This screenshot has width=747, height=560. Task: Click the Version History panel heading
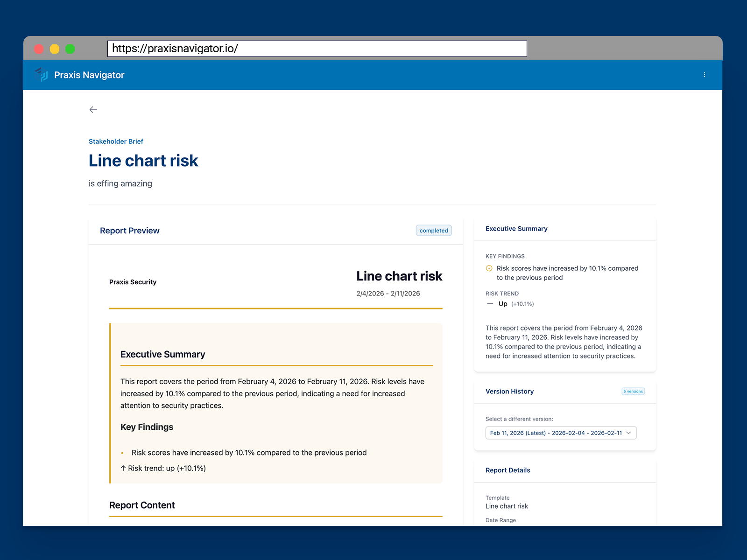[509, 391]
